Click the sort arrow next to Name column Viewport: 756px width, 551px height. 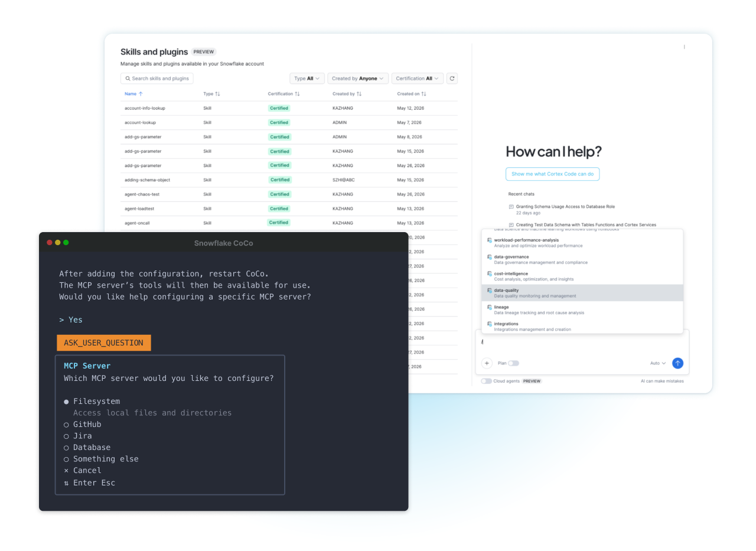141,94
